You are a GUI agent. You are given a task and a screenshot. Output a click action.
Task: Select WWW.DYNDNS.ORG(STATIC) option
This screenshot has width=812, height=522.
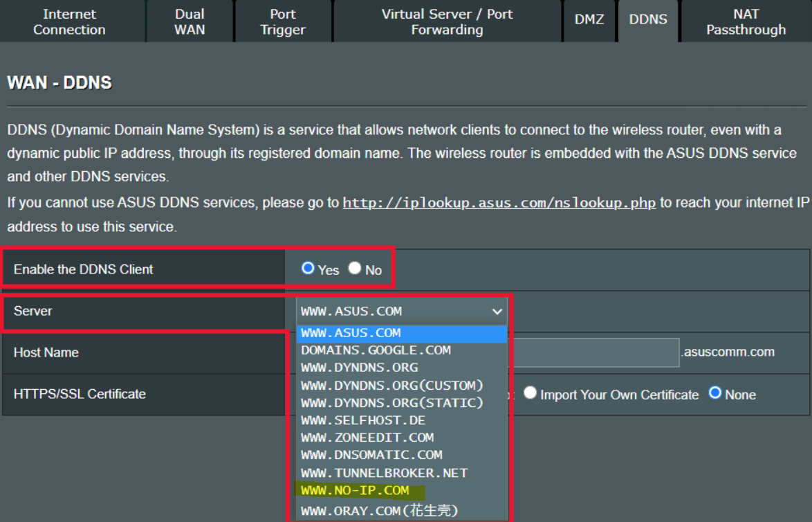(x=401, y=403)
